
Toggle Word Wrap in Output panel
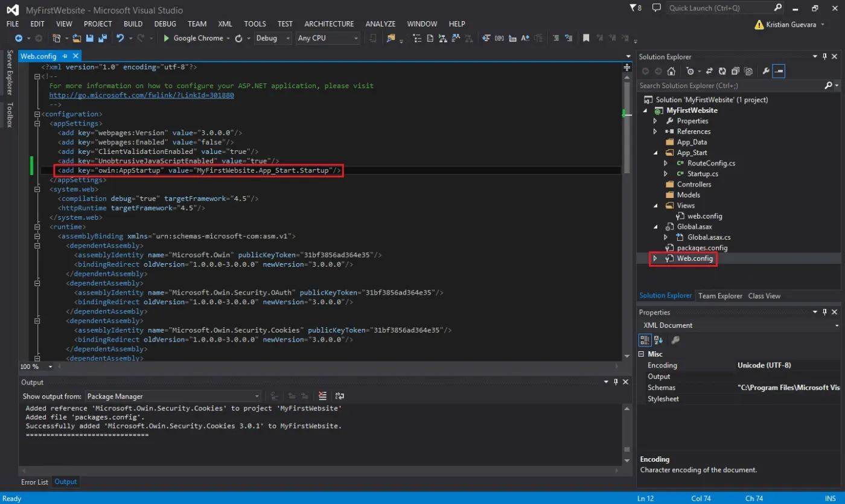[x=340, y=397]
